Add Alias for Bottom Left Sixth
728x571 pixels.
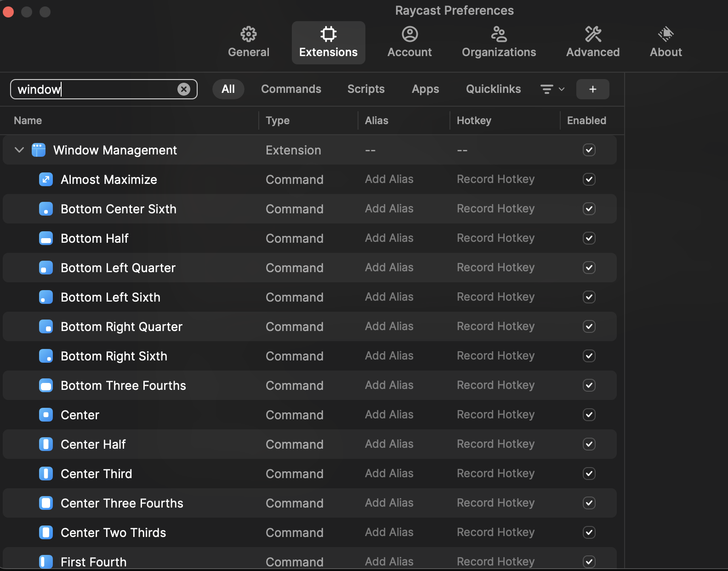pos(389,297)
